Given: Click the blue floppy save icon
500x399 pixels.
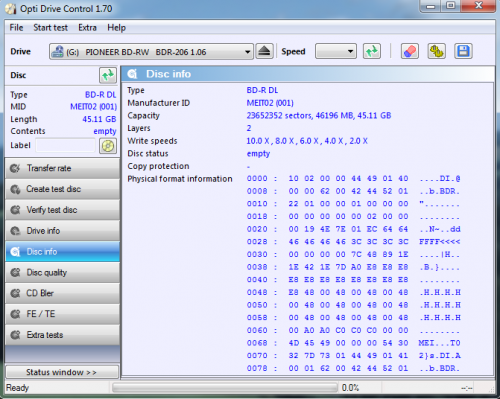Looking at the screenshot, I should tap(463, 51).
